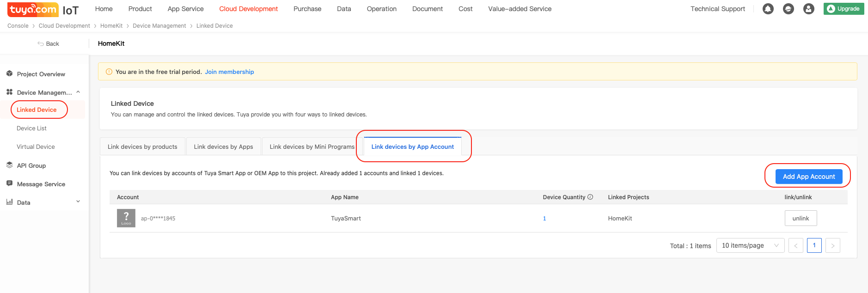Screen dimensions: 868x293
Task: Open Project Overview in sidebar
Action: [41, 74]
